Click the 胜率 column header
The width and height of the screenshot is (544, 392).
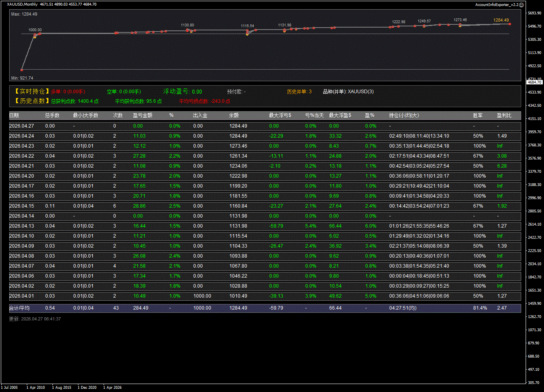click(478, 116)
